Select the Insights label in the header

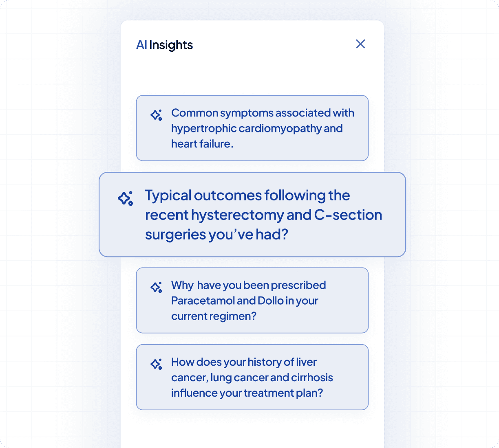tap(171, 45)
